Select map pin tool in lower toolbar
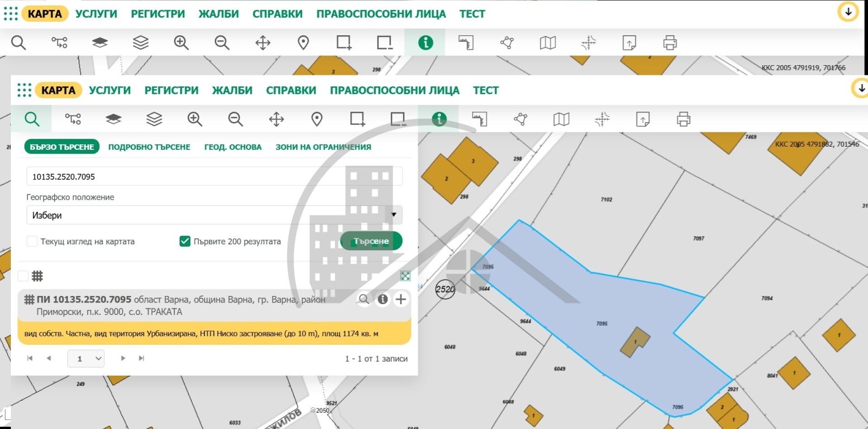Viewport: 868px width, 429px height. coord(317,119)
